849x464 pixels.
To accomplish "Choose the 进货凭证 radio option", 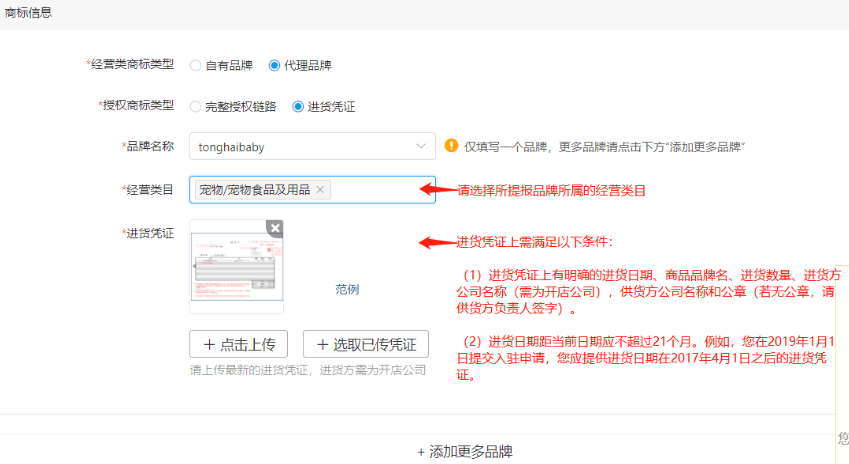I will coord(298,106).
